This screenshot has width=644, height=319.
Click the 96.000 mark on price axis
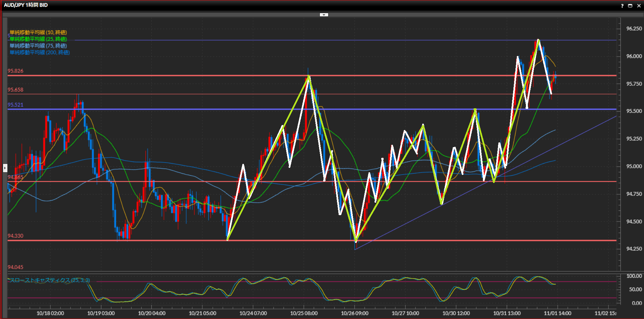point(634,56)
